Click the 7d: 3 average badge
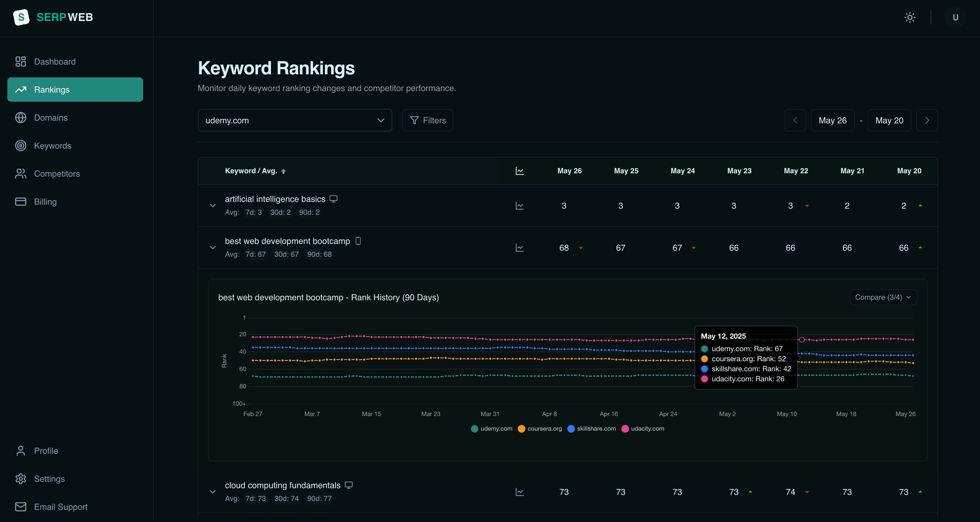 pyautogui.click(x=253, y=212)
